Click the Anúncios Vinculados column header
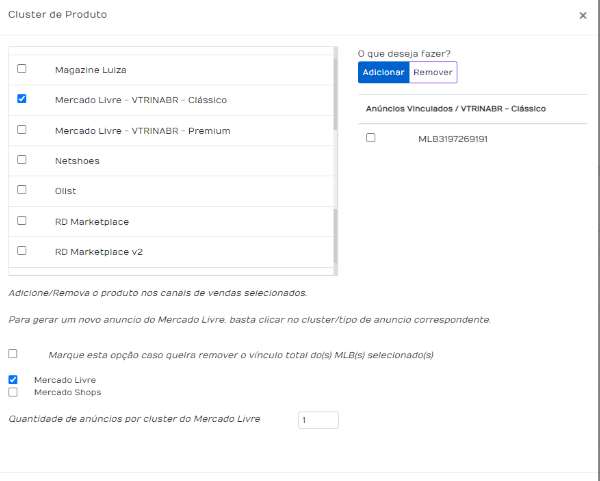The height and width of the screenshot is (481, 600). coord(456,109)
